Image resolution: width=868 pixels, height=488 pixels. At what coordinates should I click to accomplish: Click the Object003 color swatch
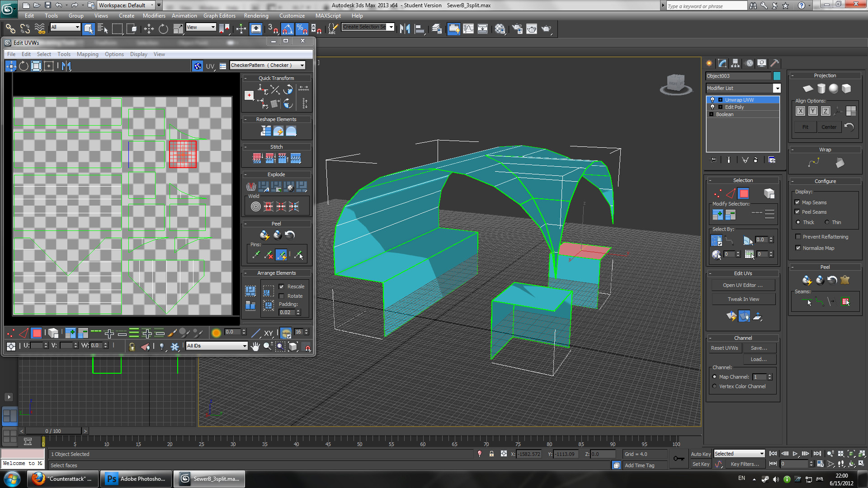[x=777, y=76]
